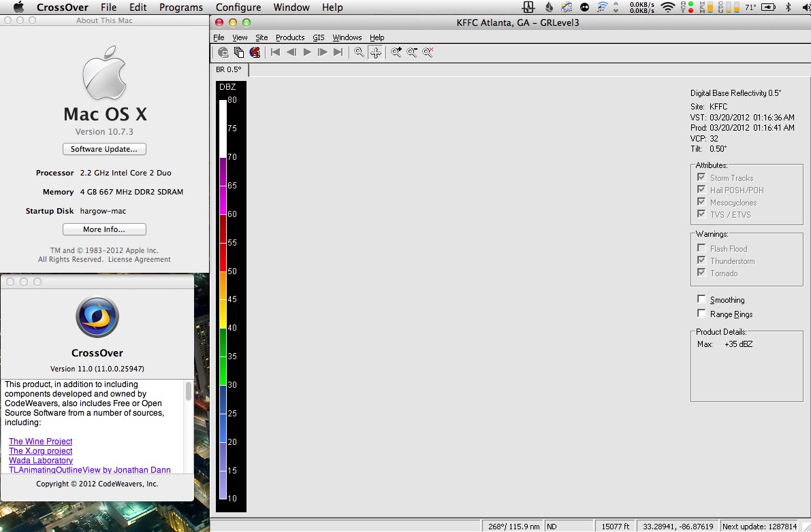Click the red 50 dBZ color band

point(223,257)
